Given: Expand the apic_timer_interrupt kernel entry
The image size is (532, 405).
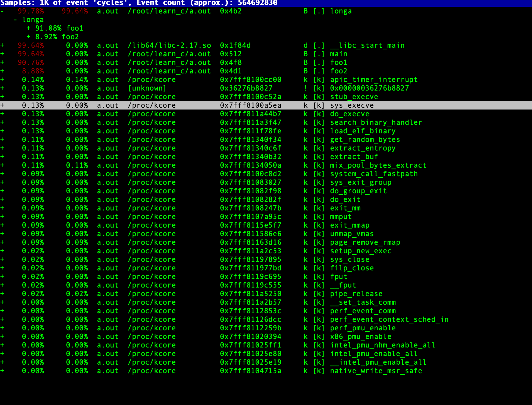Looking at the screenshot, I should 2,80.
